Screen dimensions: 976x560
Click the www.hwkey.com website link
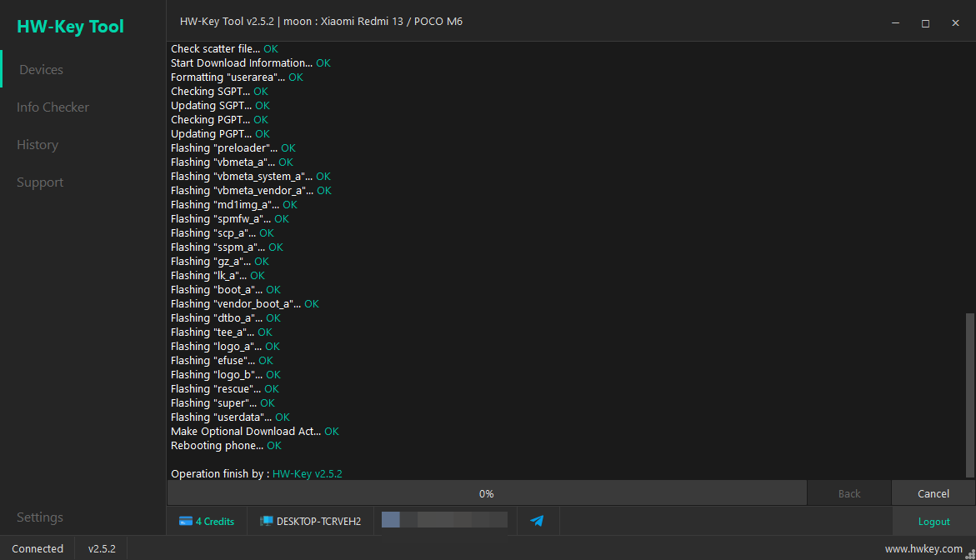click(923, 549)
